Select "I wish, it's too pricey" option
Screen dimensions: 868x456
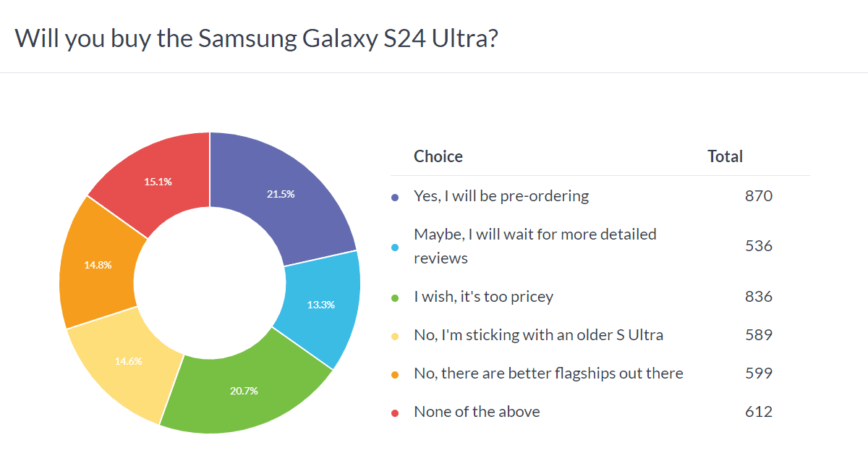click(483, 297)
